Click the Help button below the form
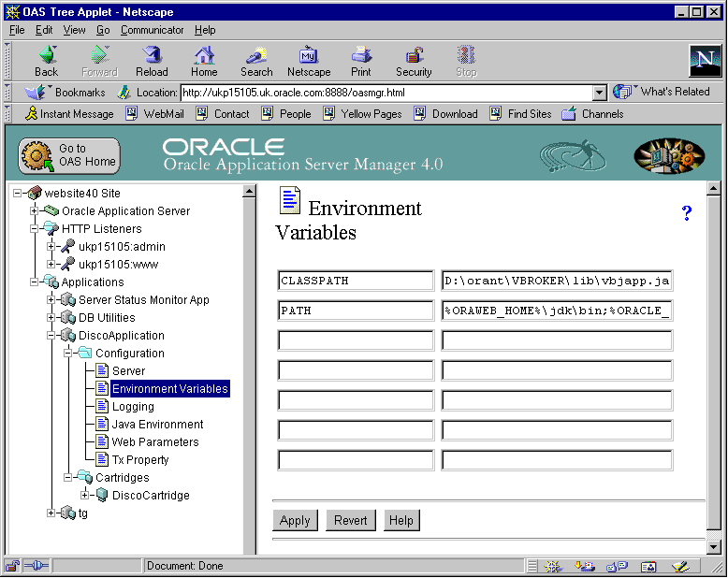The height and width of the screenshot is (578, 728). 401,520
